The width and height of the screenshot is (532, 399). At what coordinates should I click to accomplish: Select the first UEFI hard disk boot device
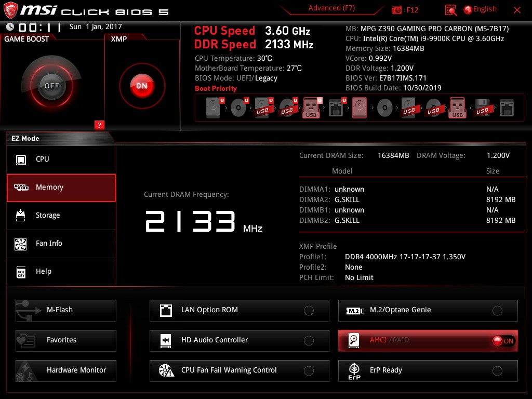215,108
